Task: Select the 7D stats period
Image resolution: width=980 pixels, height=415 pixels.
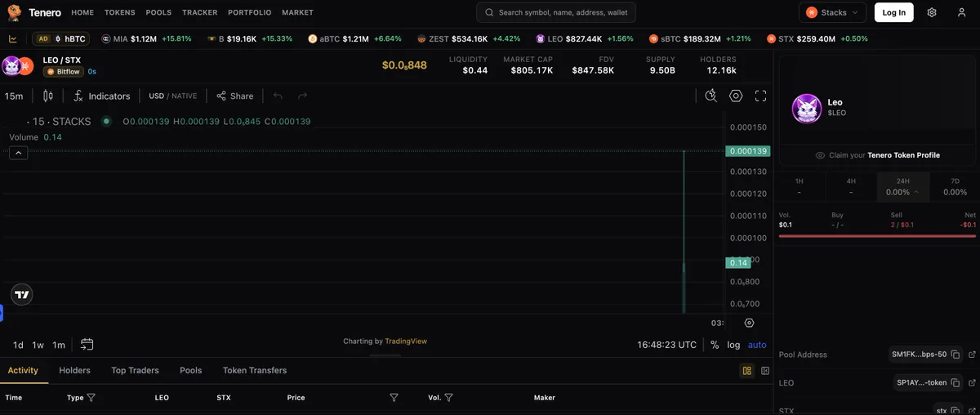Action: [955, 186]
